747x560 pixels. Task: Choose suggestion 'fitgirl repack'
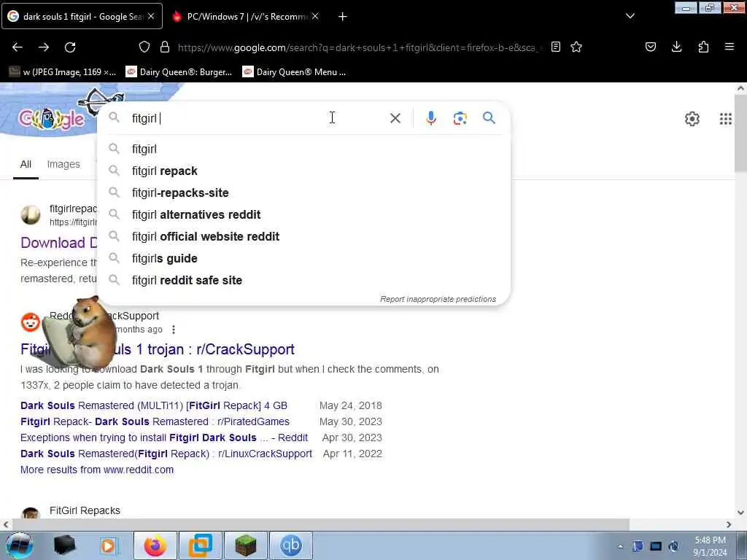tap(304, 171)
